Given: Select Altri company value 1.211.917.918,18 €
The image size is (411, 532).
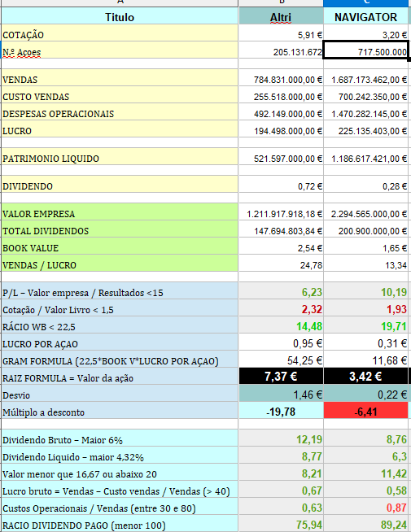Looking at the screenshot, I should [281, 213].
